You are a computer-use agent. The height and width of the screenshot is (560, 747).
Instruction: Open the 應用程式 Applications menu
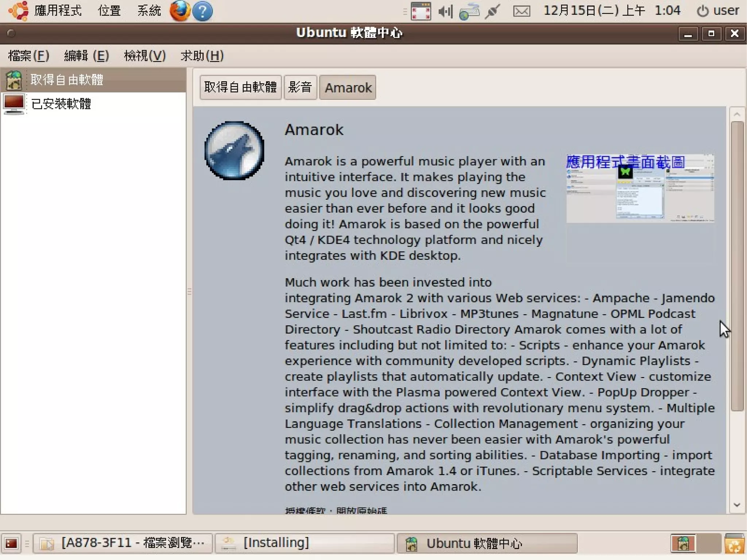point(58,11)
